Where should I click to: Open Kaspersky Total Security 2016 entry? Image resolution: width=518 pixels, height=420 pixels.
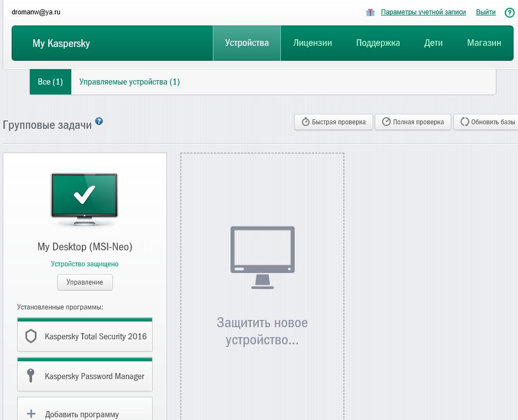(x=85, y=334)
